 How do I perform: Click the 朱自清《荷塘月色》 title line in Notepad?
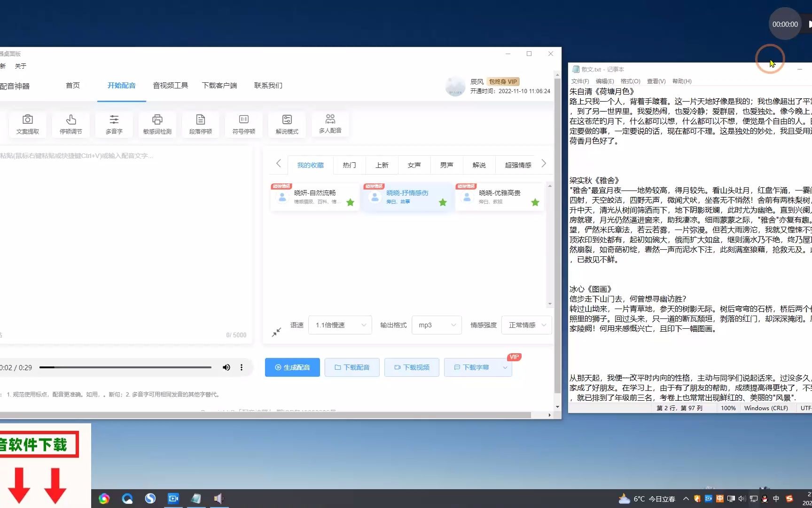[x=602, y=91]
